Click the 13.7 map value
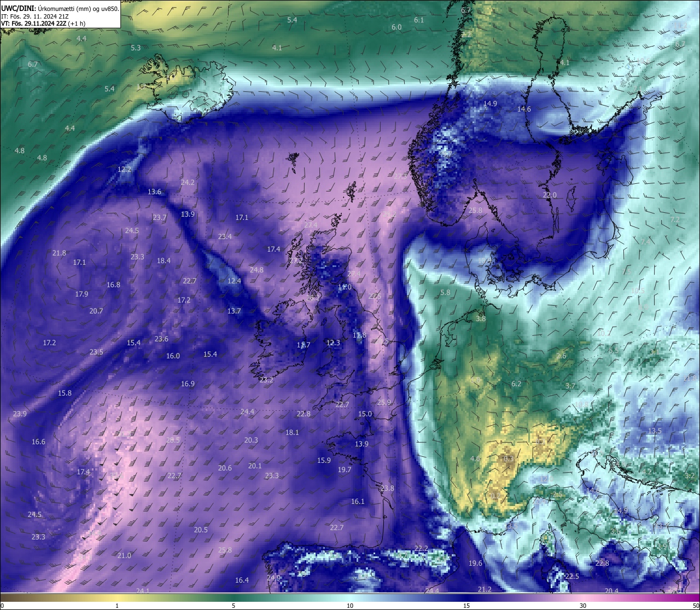This screenshot has height=610, width=700. (x=234, y=311)
